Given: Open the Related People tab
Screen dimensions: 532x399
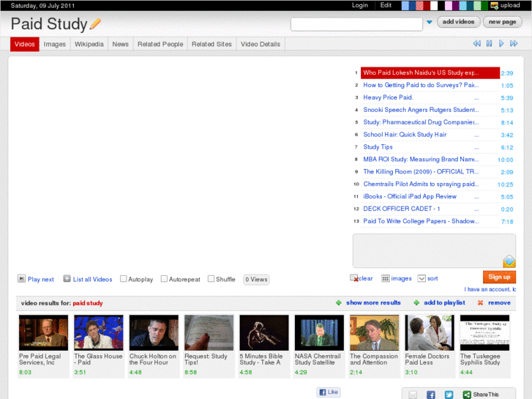Looking at the screenshot, I should [x=160, y=44].
